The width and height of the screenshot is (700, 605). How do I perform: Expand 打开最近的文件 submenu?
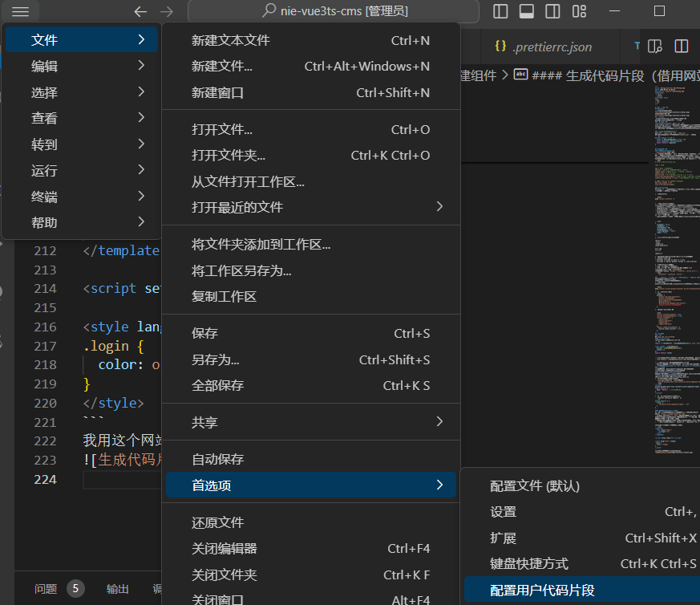pos(311,207)
